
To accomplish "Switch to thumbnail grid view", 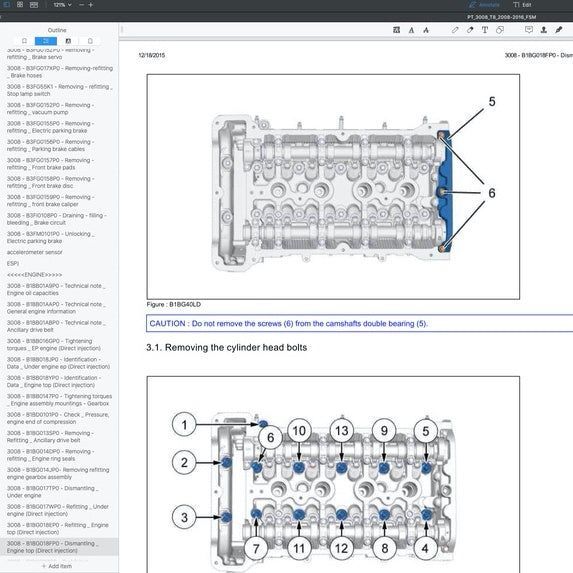I will tap(20, 5).
